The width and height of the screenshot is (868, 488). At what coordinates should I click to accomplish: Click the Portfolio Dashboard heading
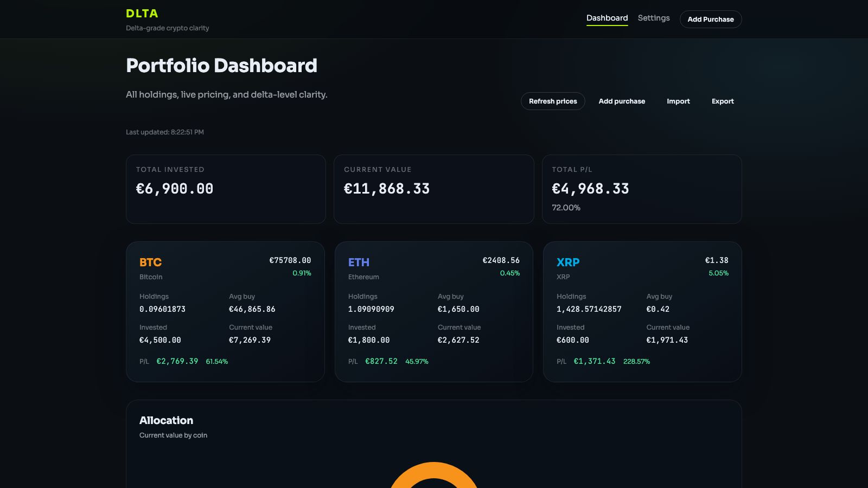(x=221, y=66)
